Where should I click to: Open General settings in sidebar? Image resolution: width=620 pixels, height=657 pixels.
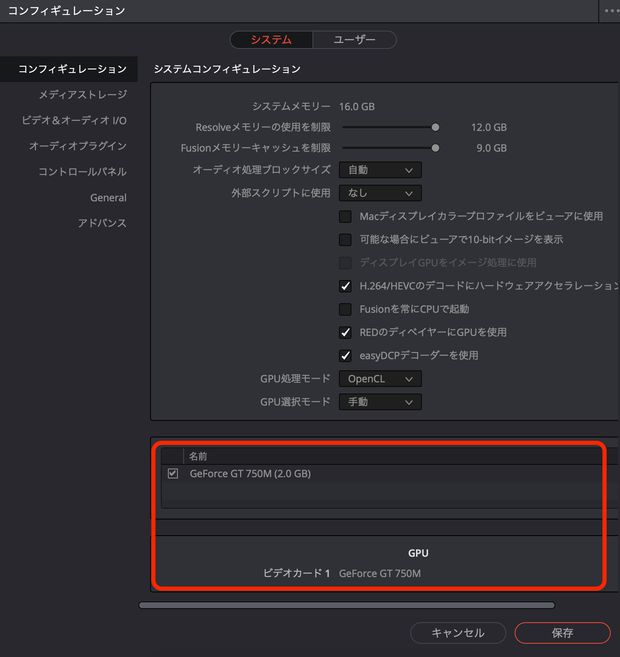coord(108,198)
